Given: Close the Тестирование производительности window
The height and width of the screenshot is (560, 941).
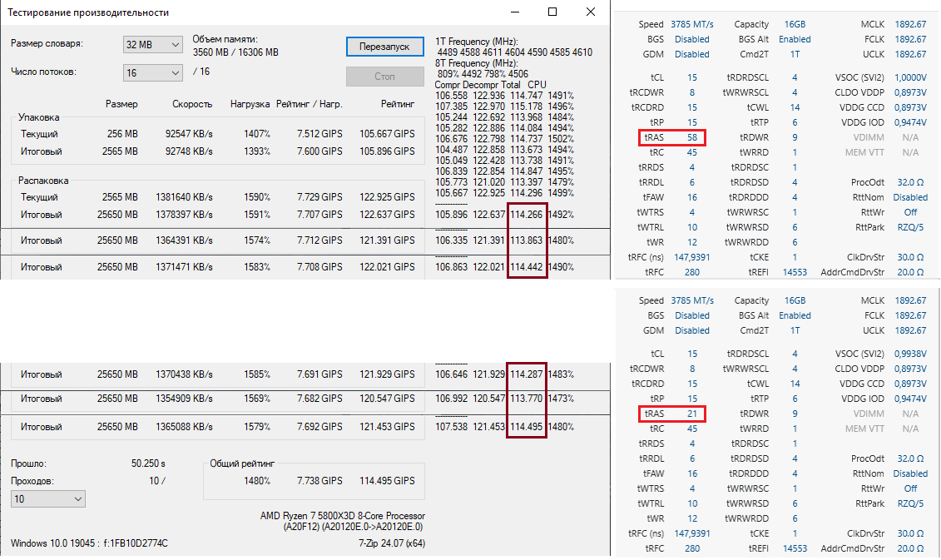Looking at the screenshot, I should click(x=591, y=12).
